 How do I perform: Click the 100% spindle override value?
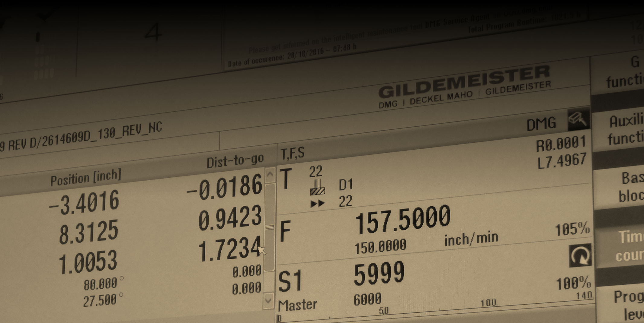pyautogui.click(x=573, y=283)
